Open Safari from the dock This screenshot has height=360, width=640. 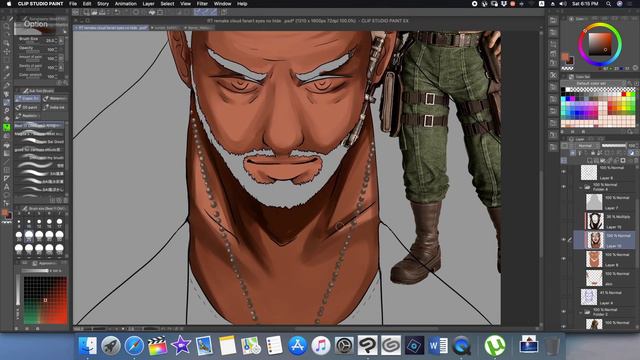[x=134, y=345]
